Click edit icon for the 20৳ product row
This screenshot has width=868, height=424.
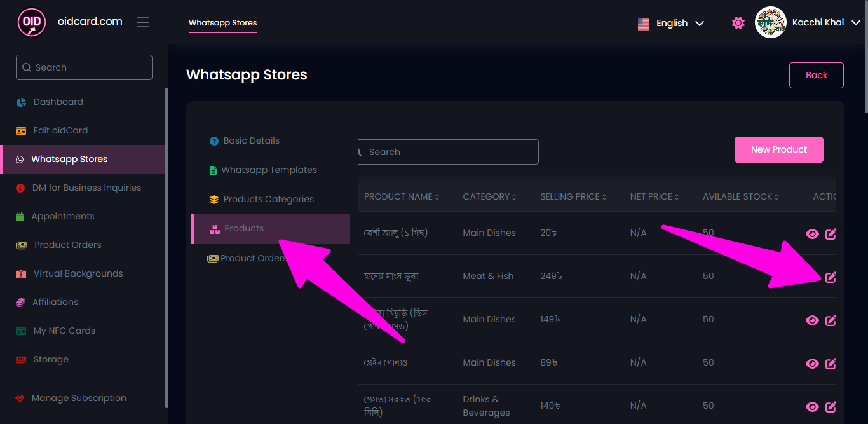pyautogui.click(x=831, y=234)
